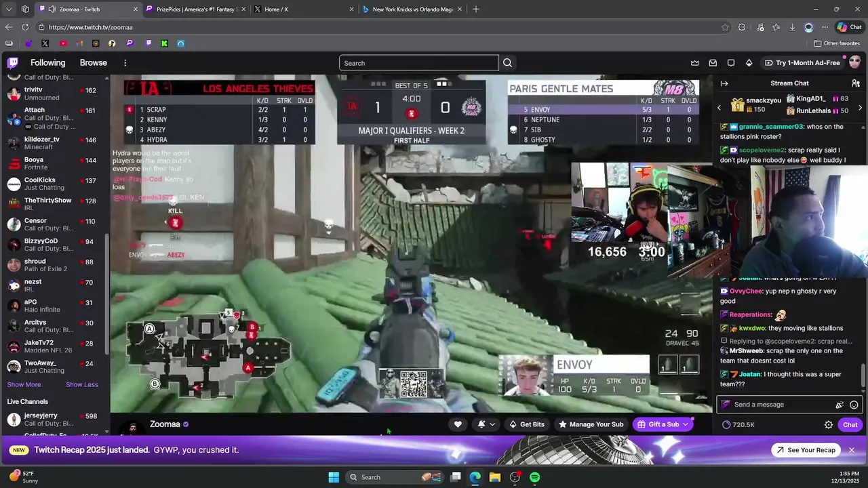Click grannie_scammer03 username in chat
The width and height of the screenshot is (868, 488).
coord(771,127)
